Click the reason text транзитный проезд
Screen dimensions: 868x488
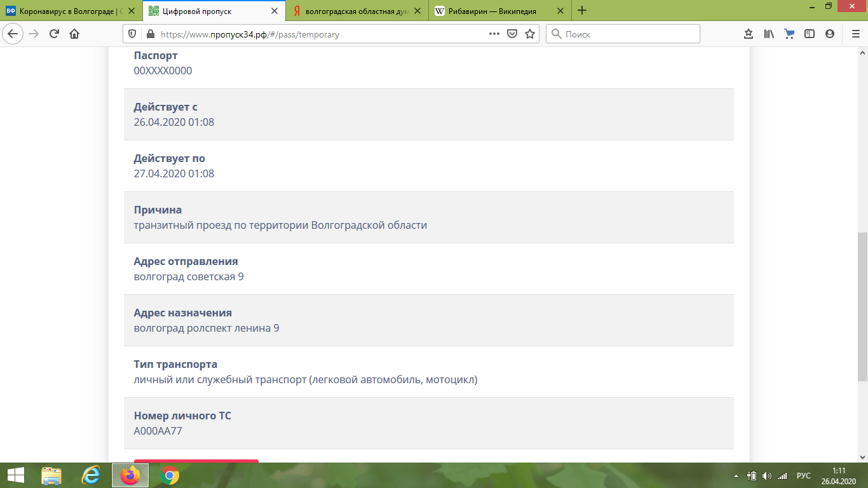(280, 225)
